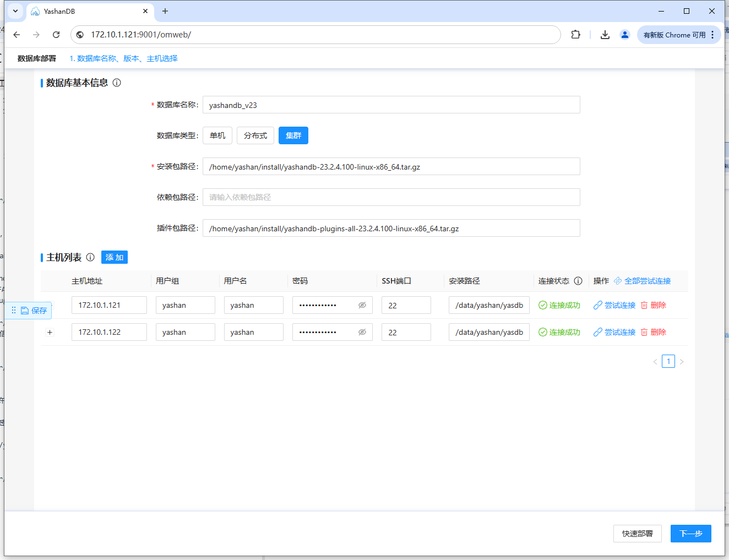This screenshot has height=560, width=729.
Task: Open the Chrome extensions icon
Action: click(x=575, y=35)
